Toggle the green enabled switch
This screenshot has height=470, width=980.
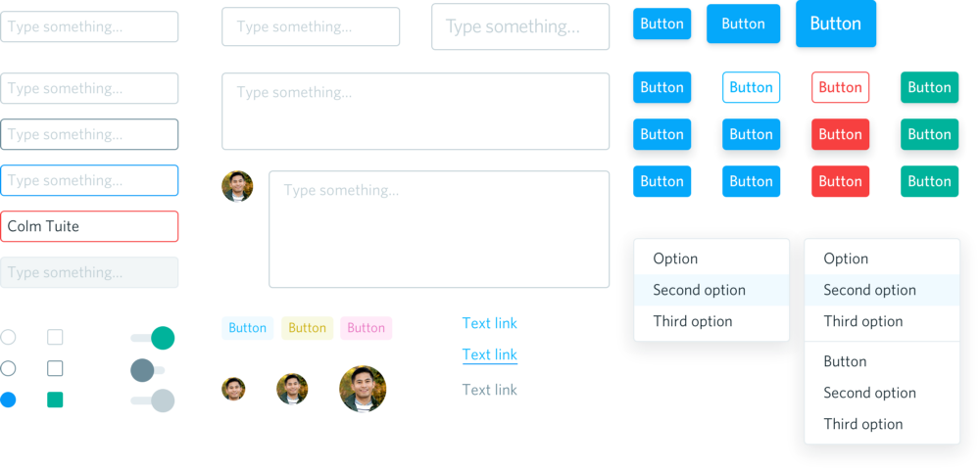coord(153,338)
